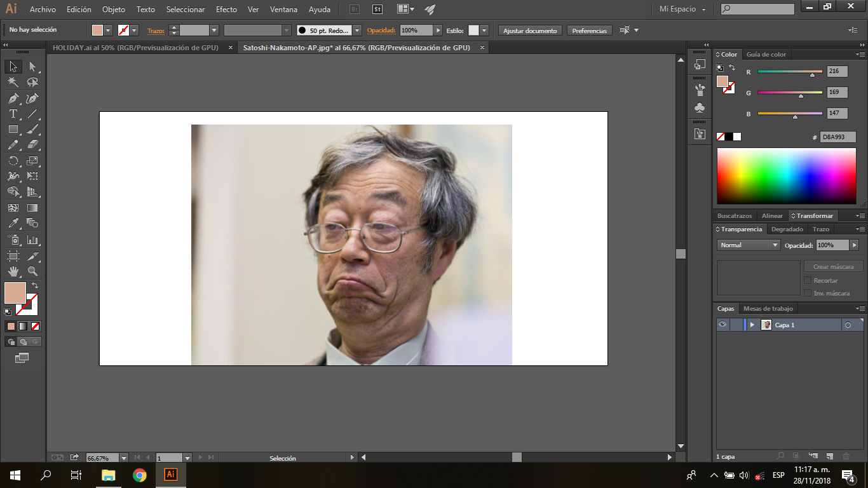The width and height of the screenshot is (868, 488).
Task: Open the Efecto menu
Action: pos(226,10)
